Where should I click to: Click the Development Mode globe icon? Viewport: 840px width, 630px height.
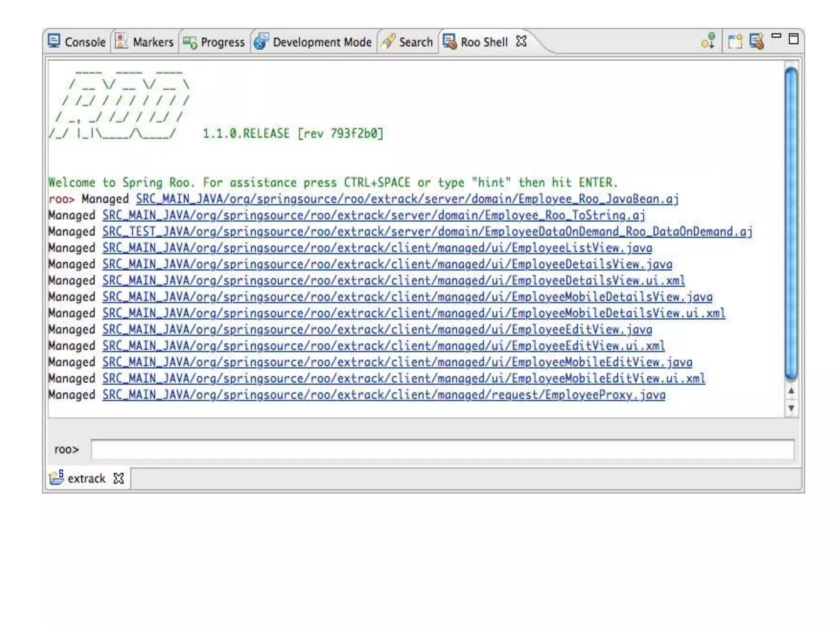pos(261,41)
